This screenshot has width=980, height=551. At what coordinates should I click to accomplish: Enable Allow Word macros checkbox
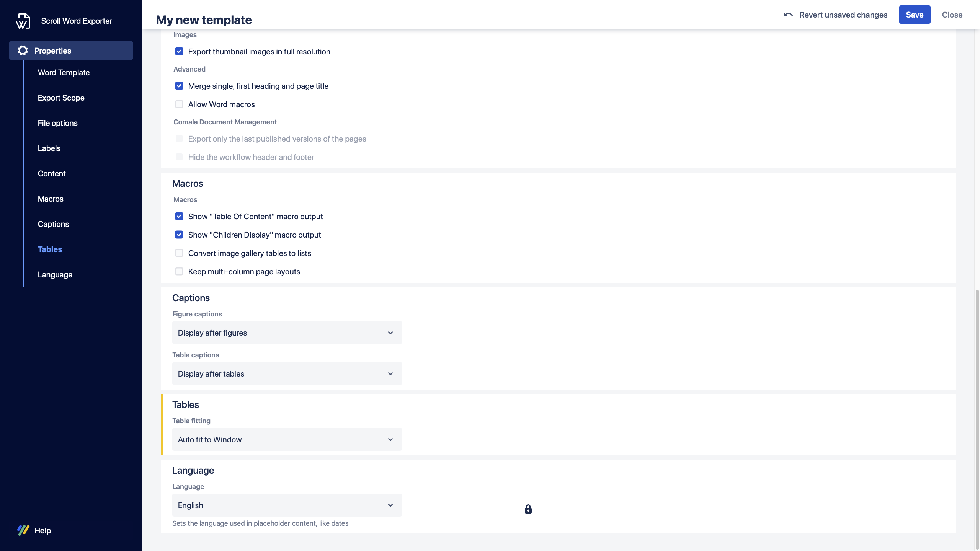(x=179, y=104)
